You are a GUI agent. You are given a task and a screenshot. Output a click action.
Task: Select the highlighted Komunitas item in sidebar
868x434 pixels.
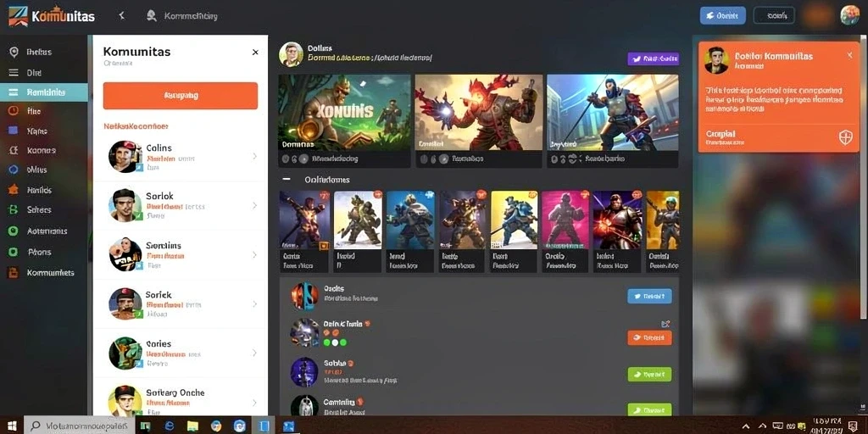[44, 92]
